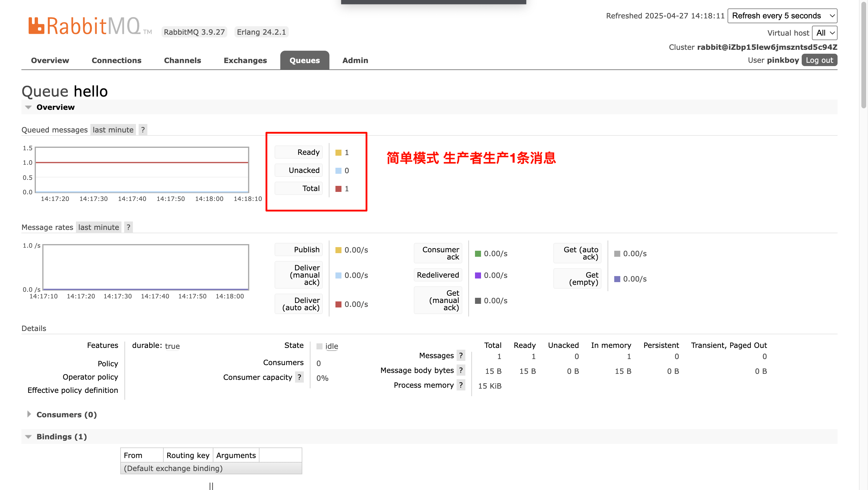
Task: Collapse the Overview section triangle
Action: coord(28,107)
